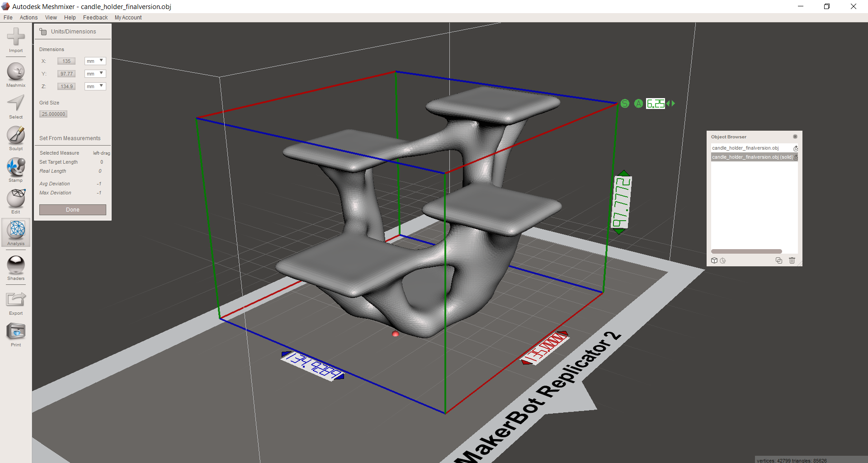Click the Y dimension field 97.77
This screenshot has height=463, width=868.
(x=66, y=74)
